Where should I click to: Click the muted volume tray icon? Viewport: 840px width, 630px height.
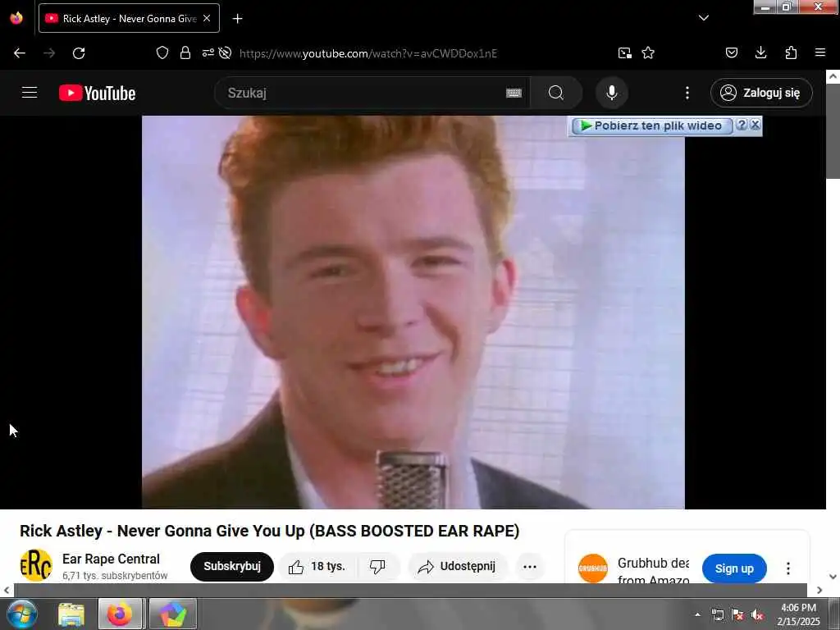pos(757,614)
